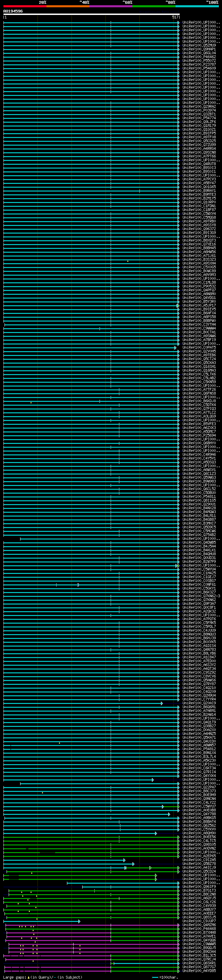
Task: Select the UniRef100_Q29RA2 label
Action: 199,106
